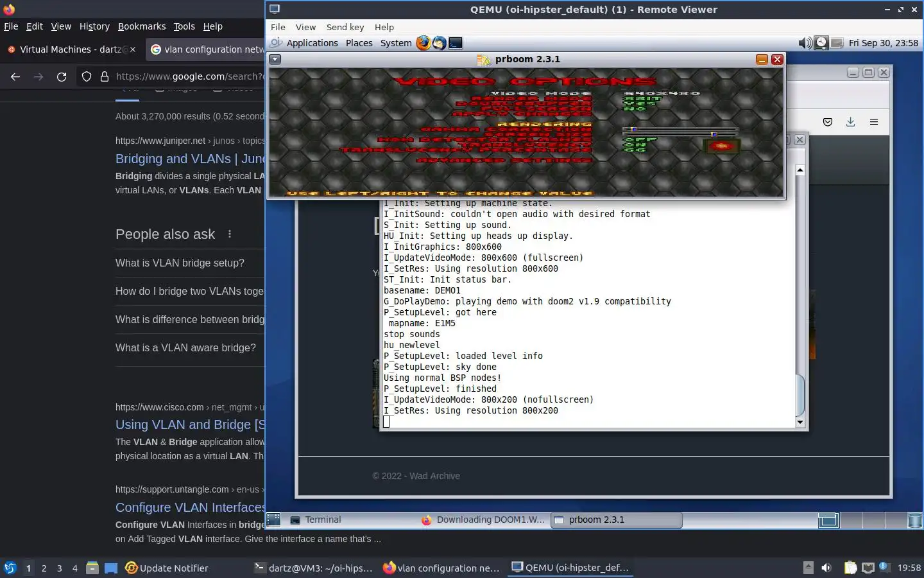Screen dimensions: 924x578
Task: Click the Pocket save icon in the guest Firefox
Action: pyautogui.click(x=828, y=122)
